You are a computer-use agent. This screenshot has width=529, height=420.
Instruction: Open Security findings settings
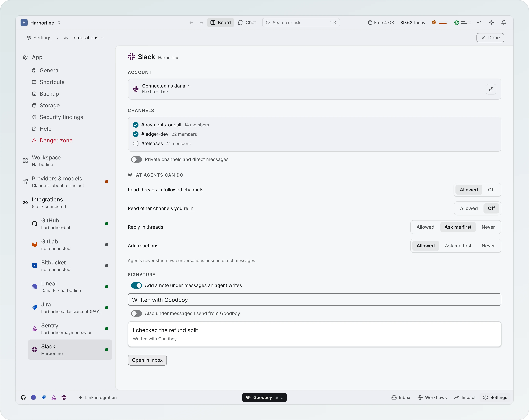[61, 117]
